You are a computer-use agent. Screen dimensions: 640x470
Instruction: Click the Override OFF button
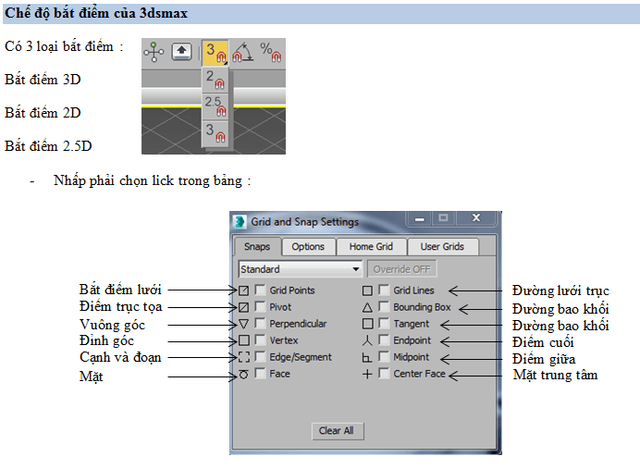tap(402, 269)
